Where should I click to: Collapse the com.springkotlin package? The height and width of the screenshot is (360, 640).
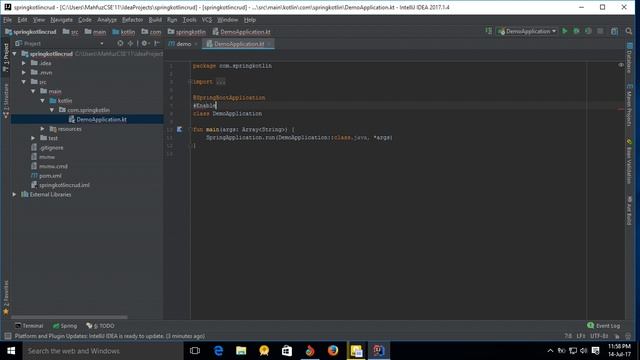coord(52,110)
